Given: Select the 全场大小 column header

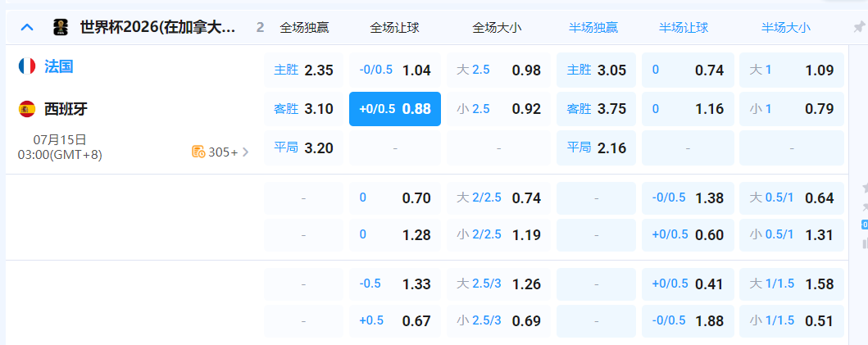Looking at the screenshot, I should coord(497,28).
